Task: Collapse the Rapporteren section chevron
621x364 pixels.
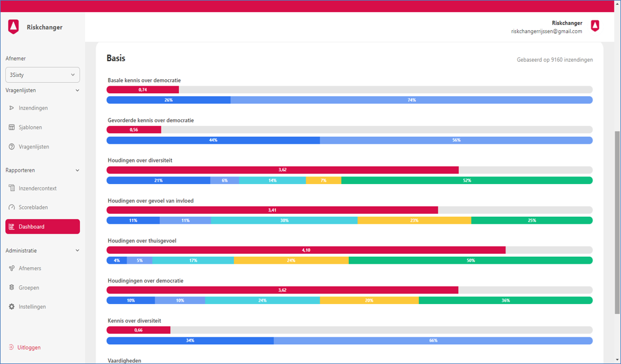Action: [77, 170]
